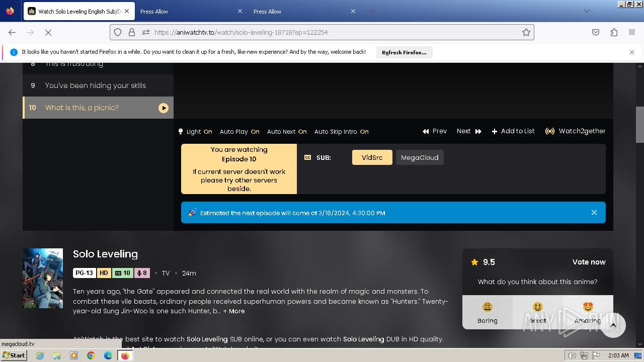This screenshot has width=644, height=362.
Task: Go to previous episode with Prev
Action: (x=435, y=131)
